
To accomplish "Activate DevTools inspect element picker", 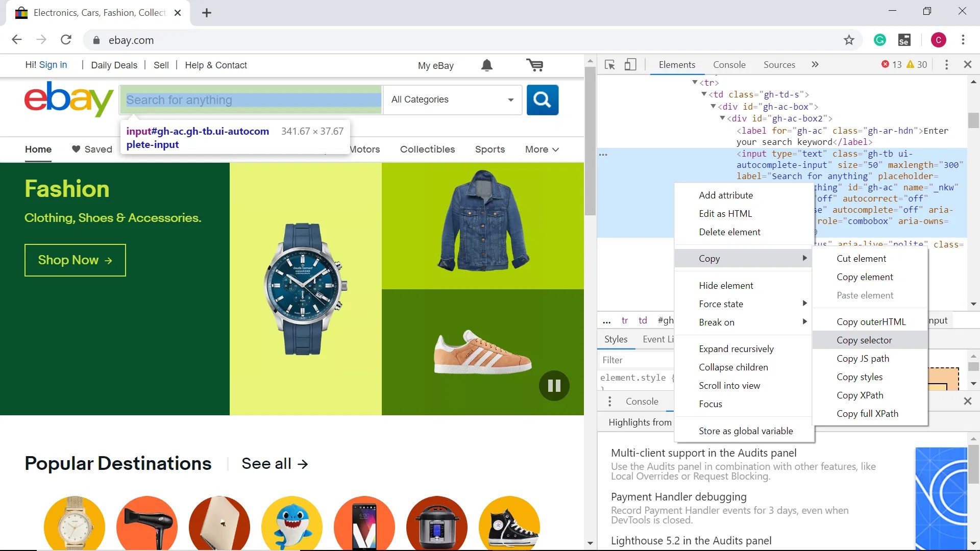I will coord(609,65).
